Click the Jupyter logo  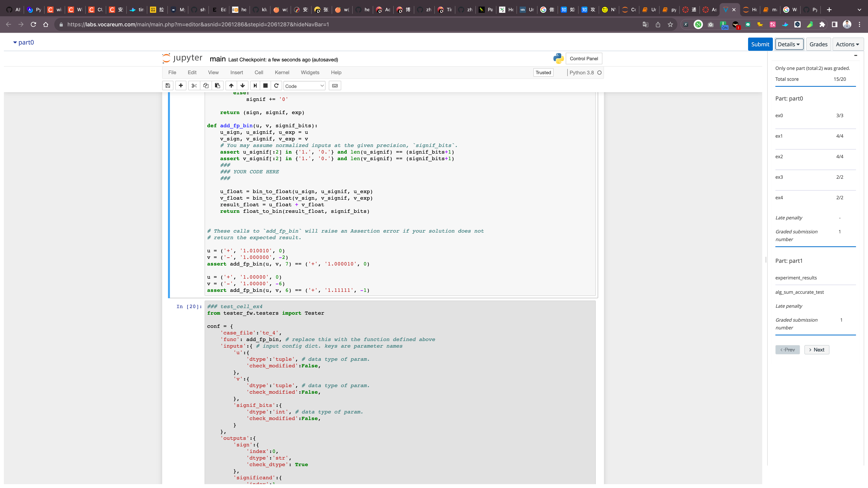(x=182, y=58)
